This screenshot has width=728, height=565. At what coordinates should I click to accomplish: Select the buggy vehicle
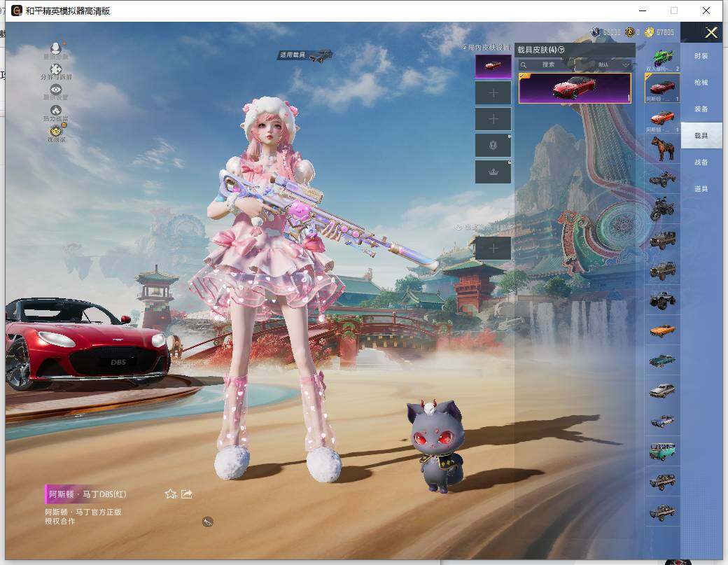(x=662, y=179)
